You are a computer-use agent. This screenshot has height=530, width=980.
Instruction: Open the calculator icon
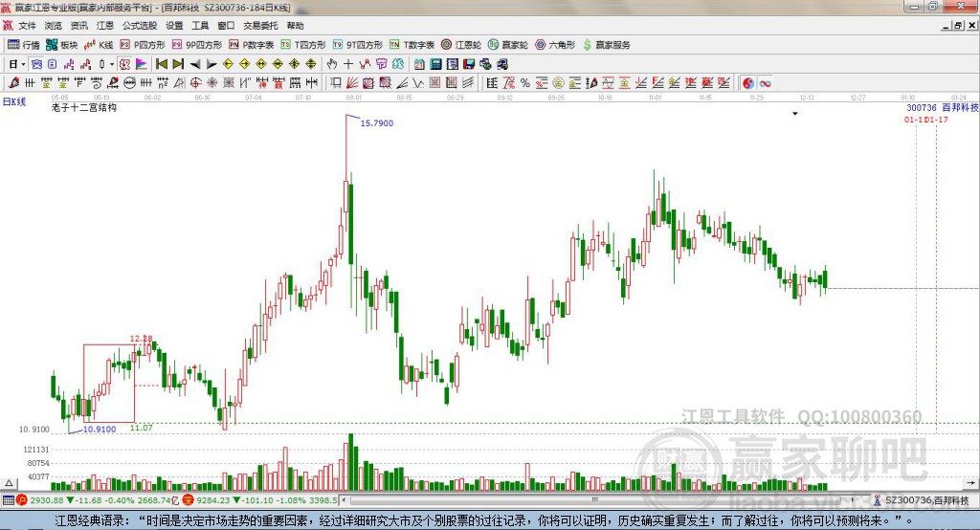(x=435, y=64)
